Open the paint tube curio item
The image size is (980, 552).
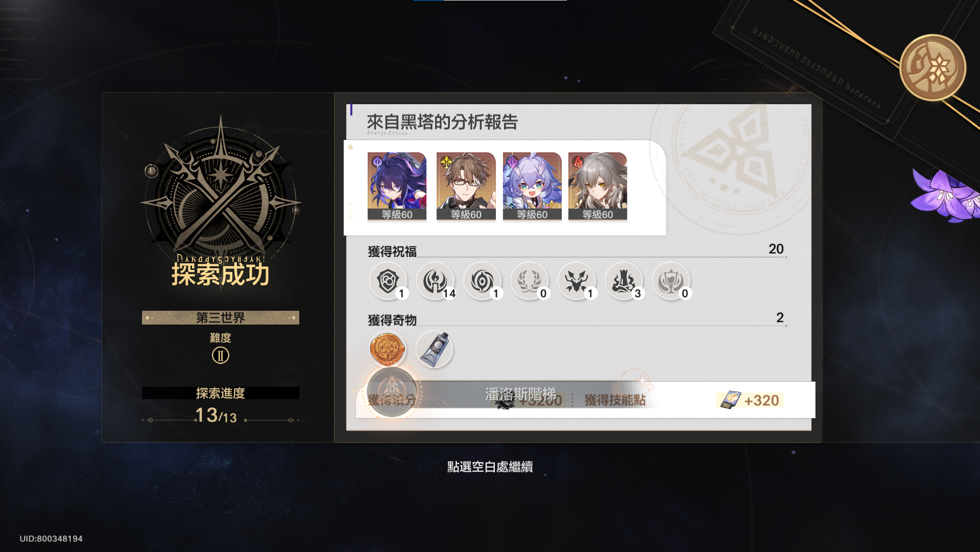click(434, 349)
